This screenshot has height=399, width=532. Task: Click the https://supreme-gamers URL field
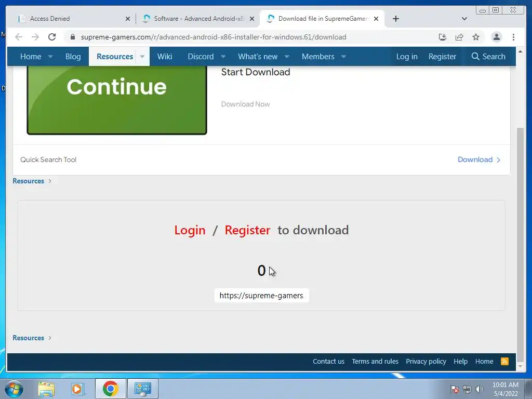tap(262, 296)
